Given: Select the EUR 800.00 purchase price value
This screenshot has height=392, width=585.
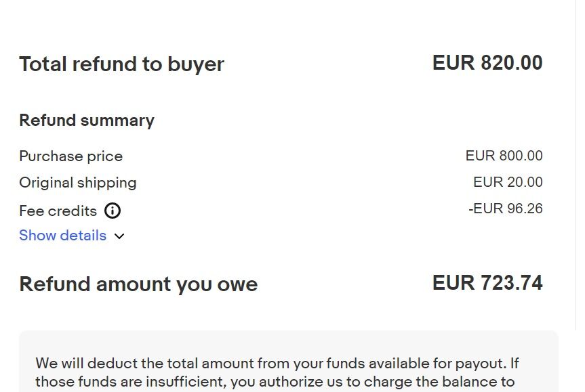Looking at the screenshot, I should click(504, 156).
